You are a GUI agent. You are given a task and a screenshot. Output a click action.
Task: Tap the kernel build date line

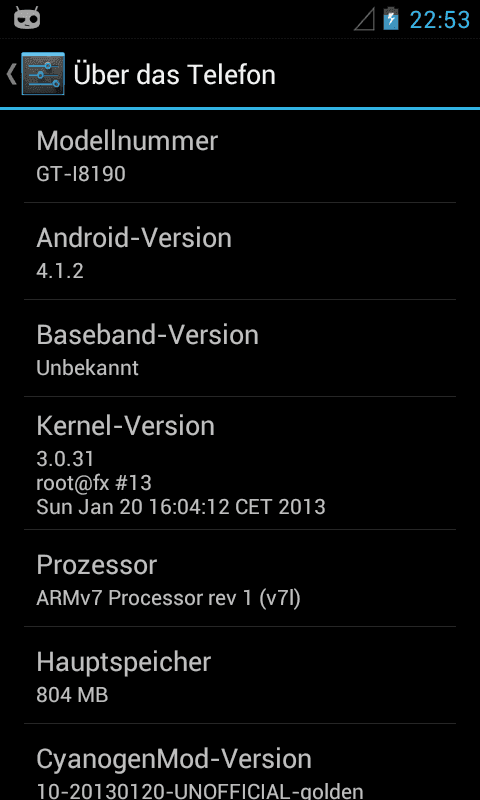181,507
